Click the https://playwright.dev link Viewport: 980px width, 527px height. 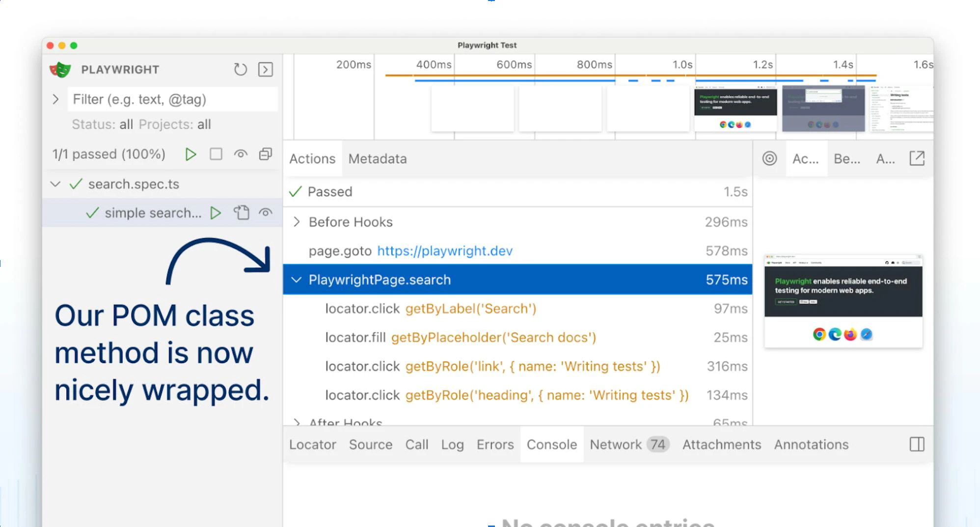[x=444, y=251]
